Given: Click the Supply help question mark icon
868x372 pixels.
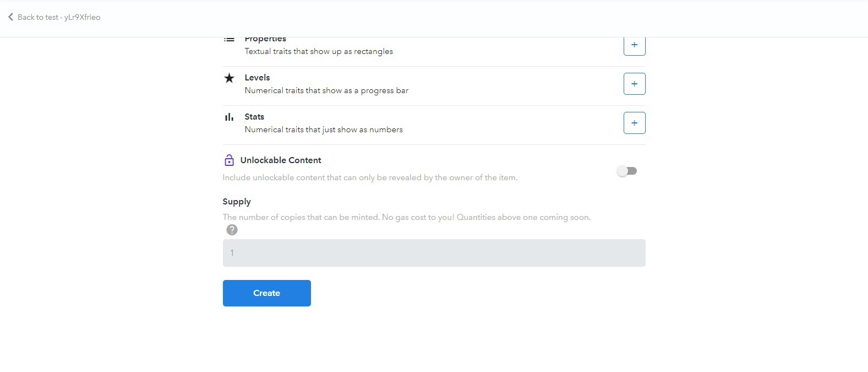Looking at the screenshot, I should pos(232,230).
